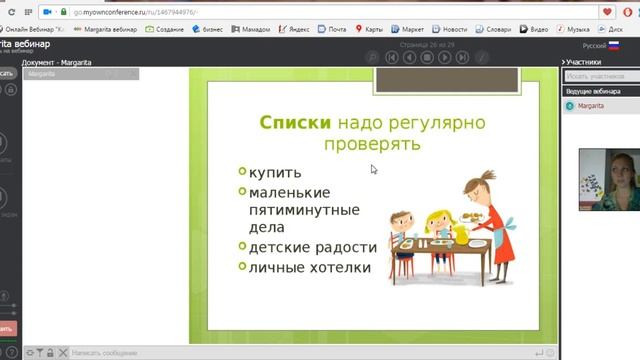The height and width of the screenshot is (360, 640).
Task: Open the 'Маркет' bookmark
Action: (407, 29)
